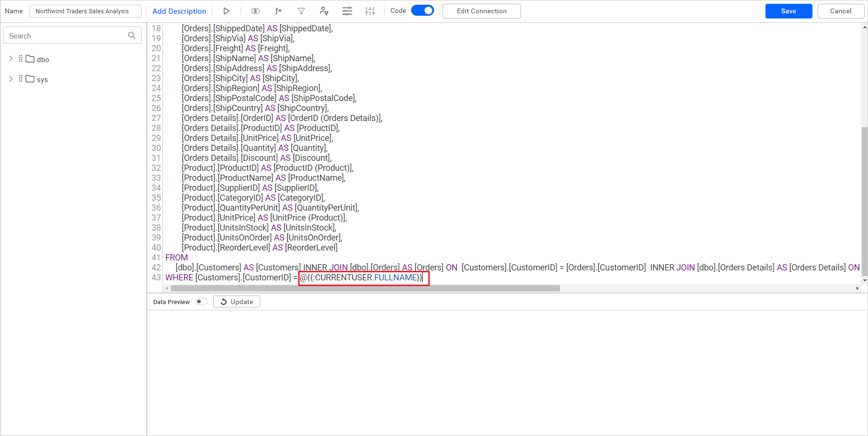868x436 pixels.
Task: Click Edit Connection
Action: coord(481,10)
